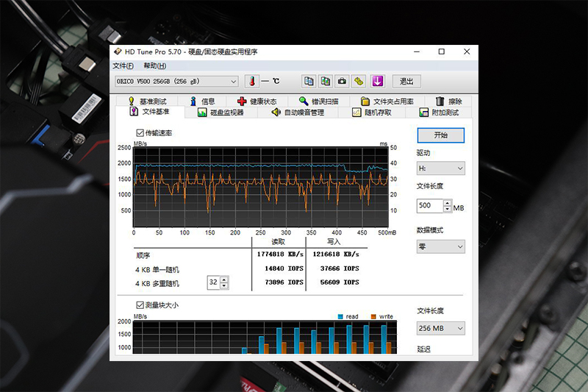This screenshot has width=588, height=392.
Task: Click the 73896 IOPS read value
Action: click(x=284, y=282)
